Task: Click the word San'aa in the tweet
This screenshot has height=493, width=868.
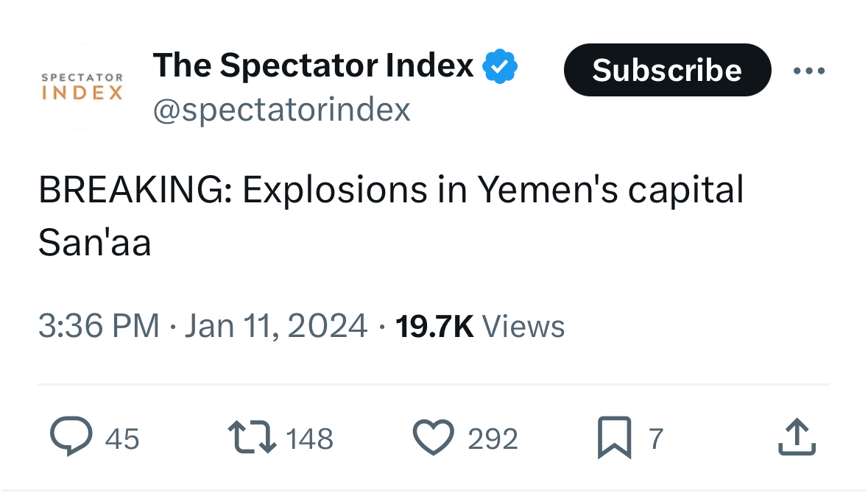Action: tap(94, 244)
